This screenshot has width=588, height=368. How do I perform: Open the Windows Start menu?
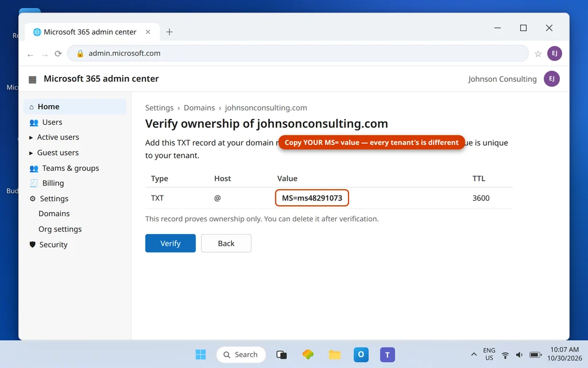click(200, 354)
